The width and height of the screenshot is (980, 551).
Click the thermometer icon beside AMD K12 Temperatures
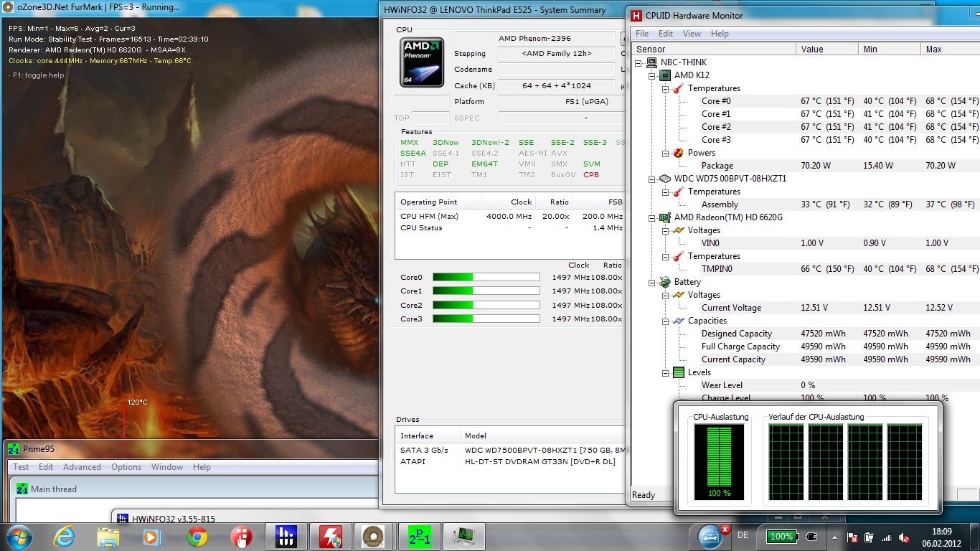point(679,88)
